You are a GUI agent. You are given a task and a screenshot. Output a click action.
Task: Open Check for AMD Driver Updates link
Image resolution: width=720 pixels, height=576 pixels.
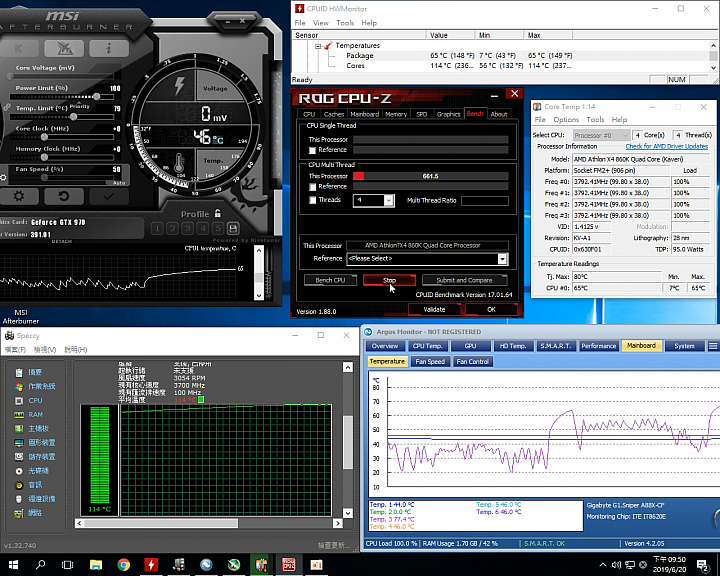[667, 147]
